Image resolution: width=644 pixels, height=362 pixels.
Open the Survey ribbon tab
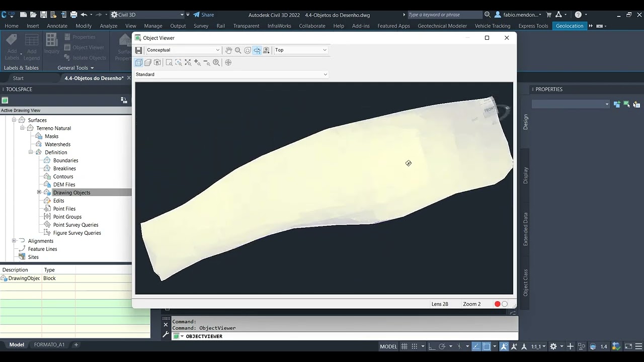pyautogui.click(x=201, y=26)
